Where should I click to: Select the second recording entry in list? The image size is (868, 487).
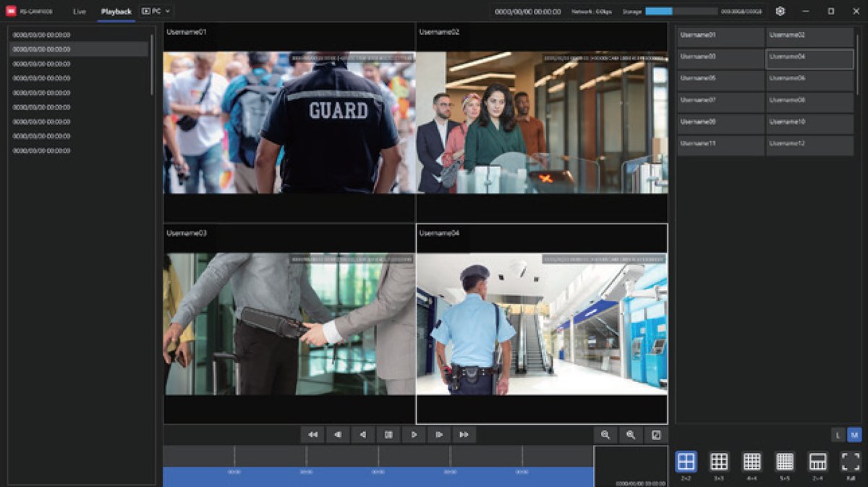click(79, 49)
